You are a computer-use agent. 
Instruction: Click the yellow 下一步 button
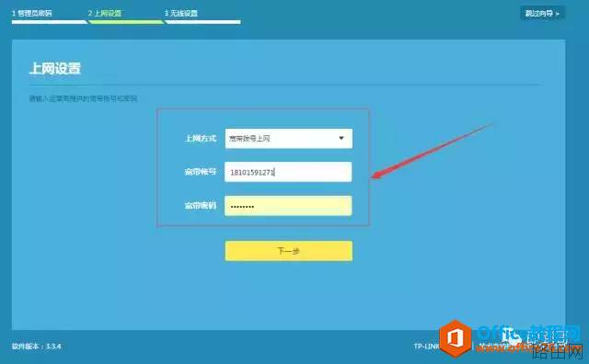tap(288, 251)
